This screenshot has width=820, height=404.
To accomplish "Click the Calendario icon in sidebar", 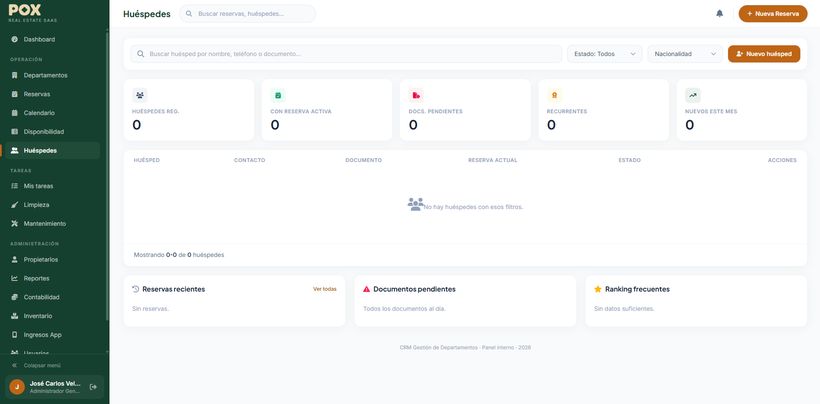I will 14,113.
